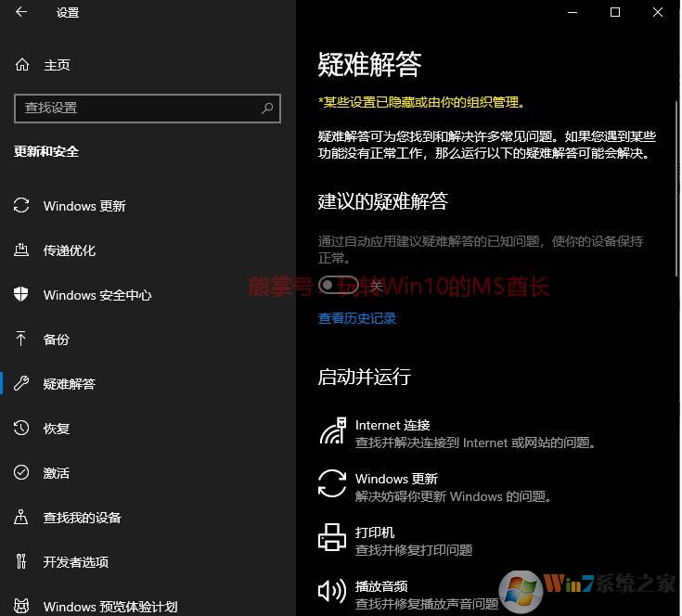Open 恢复 settings page
This screenshot has height=616, width=682.
pyautogui.click(x=57, y=429)
